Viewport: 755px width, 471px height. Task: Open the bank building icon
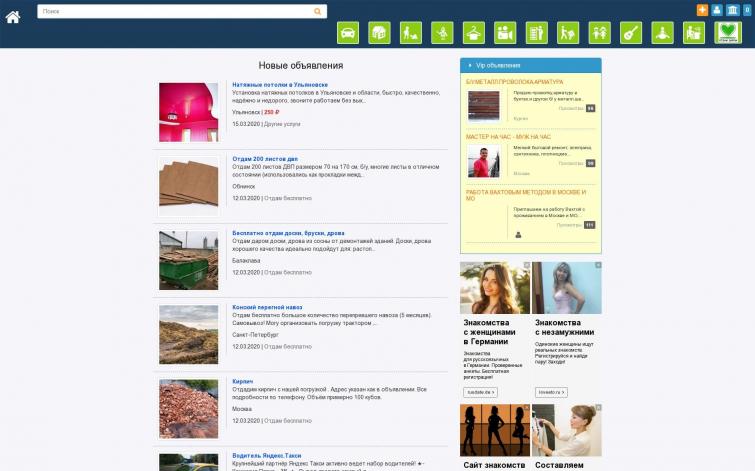point(732,10)
